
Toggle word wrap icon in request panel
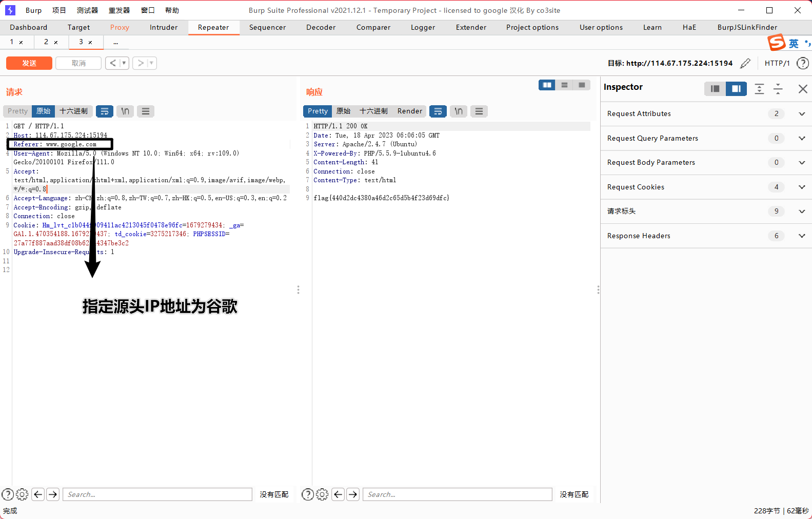(105, 111)
